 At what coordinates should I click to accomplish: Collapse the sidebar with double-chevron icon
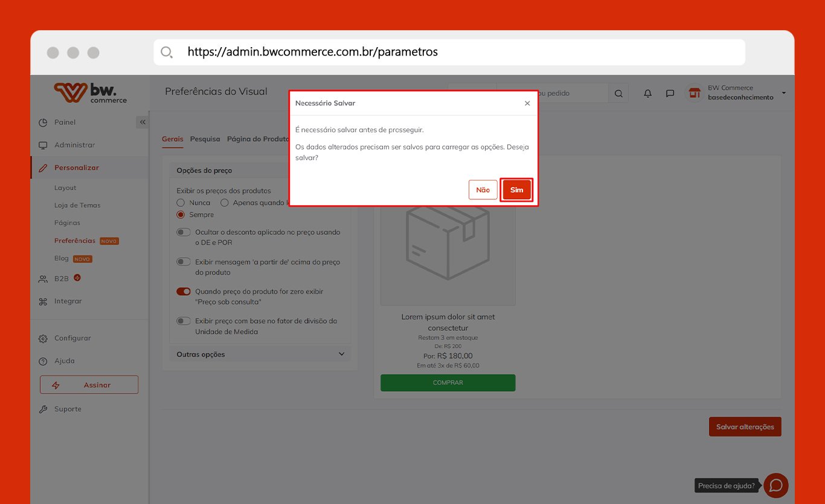coord(143,122)
